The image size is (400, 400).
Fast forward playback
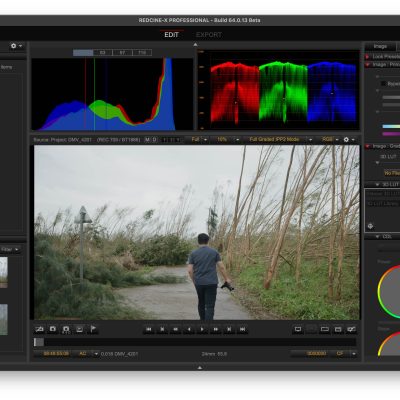[x=216, y=329]
